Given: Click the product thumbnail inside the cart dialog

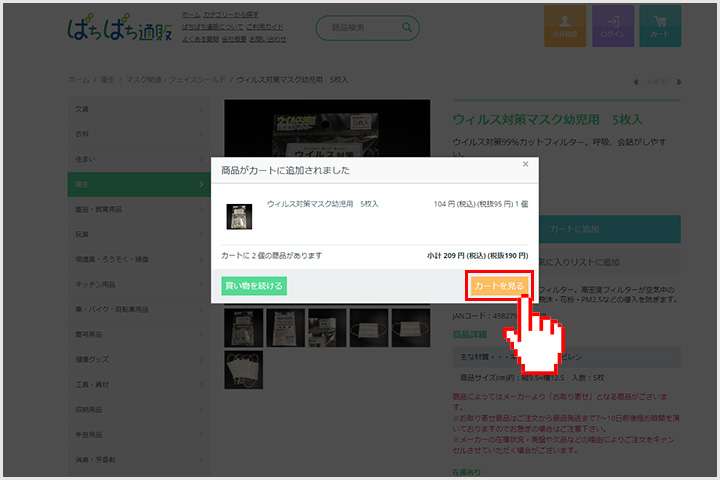Looking at the screenshot, I should coord(239,216).
